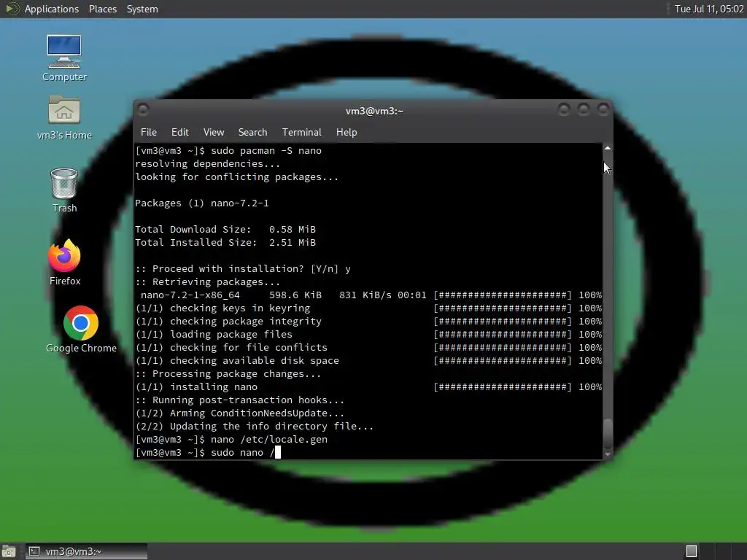Close the terminal window

coord(603,110)
